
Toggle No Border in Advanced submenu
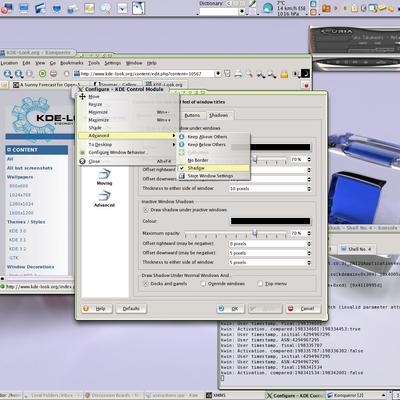[x=214, y=160]
